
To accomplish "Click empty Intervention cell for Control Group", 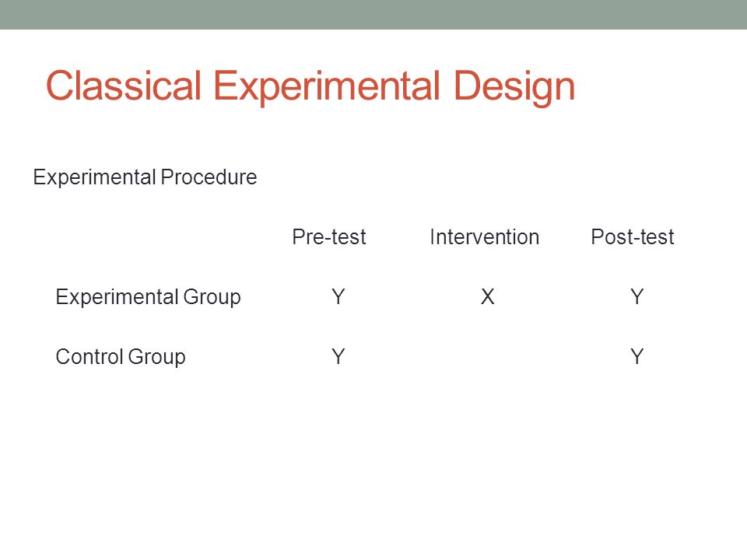I will 487,356.
